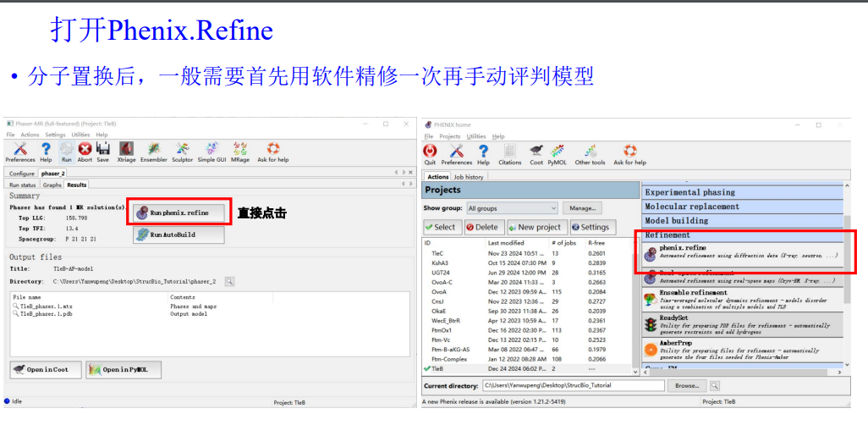Image resolution: width=868 pixels, height=436 pixels.
Task: Click project Settings button
Action: click(x=592, y=227)
